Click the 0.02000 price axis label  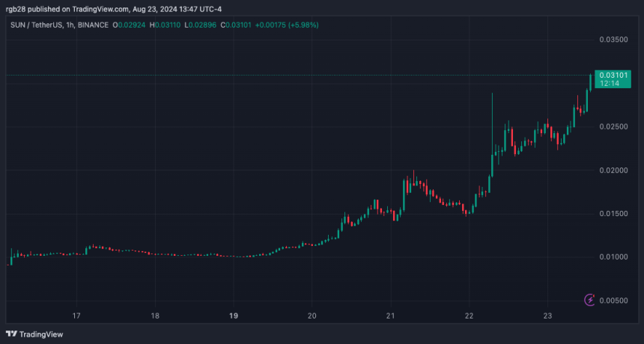click(x=616, y=170)
